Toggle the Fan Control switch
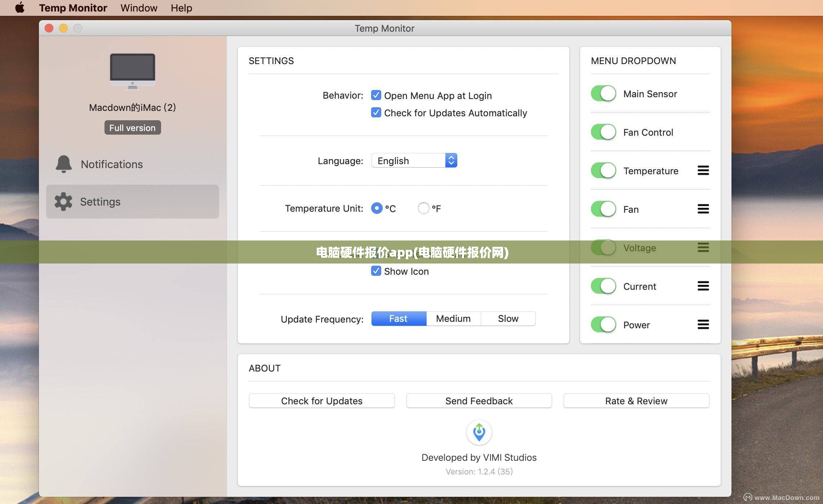823x504 pixels. coord(604,132)
